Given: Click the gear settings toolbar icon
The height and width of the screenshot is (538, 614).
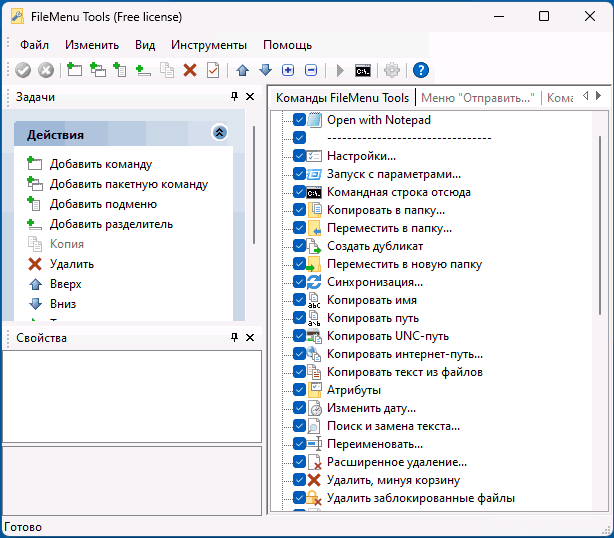Looking at the screenshot, I should (392, 70).
